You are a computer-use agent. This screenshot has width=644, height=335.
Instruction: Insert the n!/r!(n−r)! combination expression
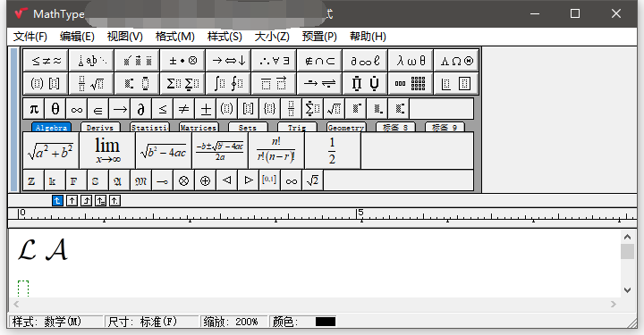coord(276,150)
